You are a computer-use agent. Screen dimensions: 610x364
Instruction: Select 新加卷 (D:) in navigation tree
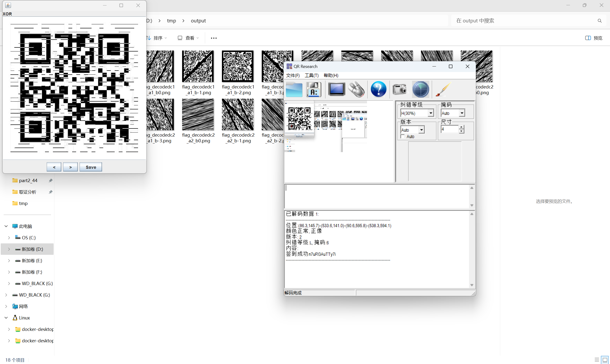pos(27,249)
